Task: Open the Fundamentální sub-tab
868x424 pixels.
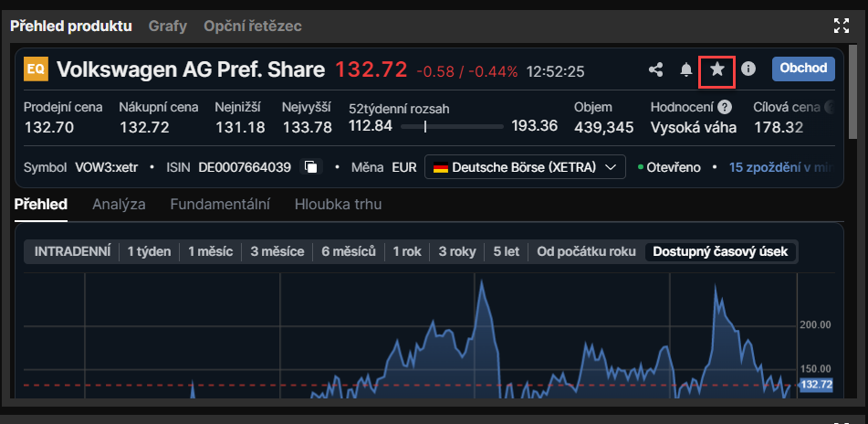Action: tap(220, 204)
